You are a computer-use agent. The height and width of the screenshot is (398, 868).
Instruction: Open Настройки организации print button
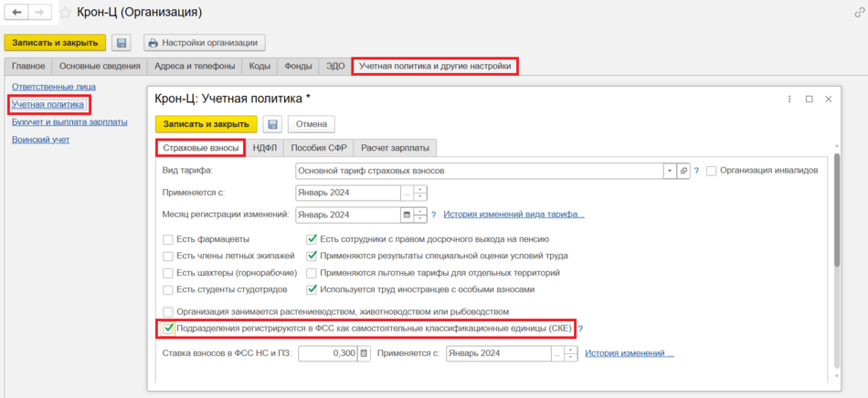point(205,43)
